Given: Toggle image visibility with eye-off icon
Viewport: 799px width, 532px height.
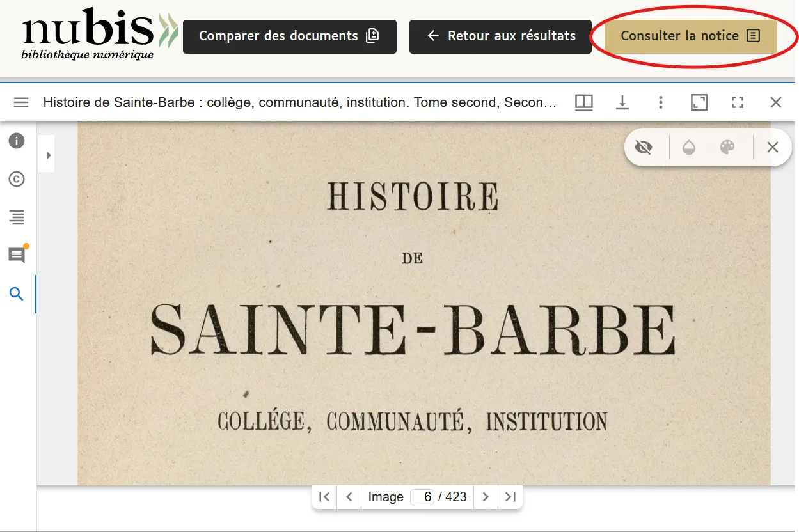Looking at the screenshot, I should (x=644, y=147).
